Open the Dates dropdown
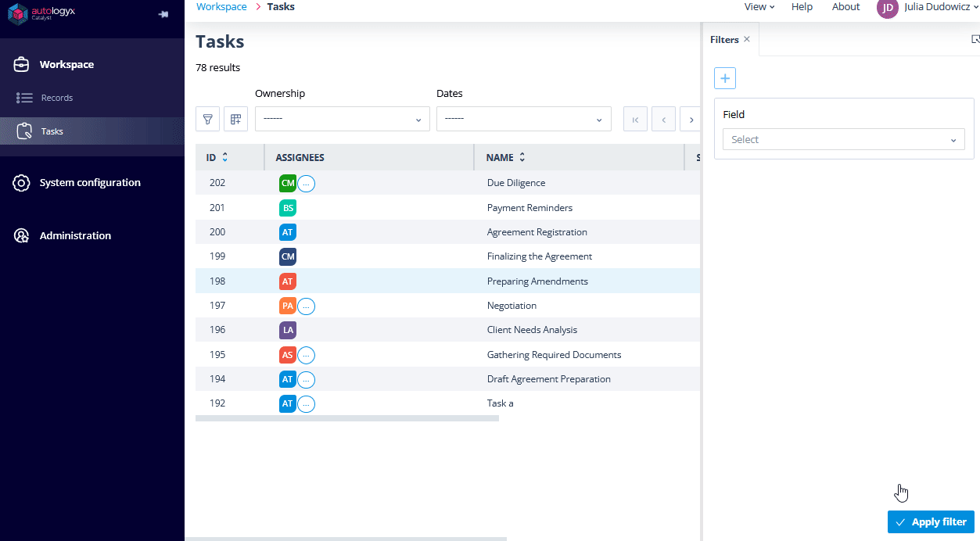 tap(524, 119)
